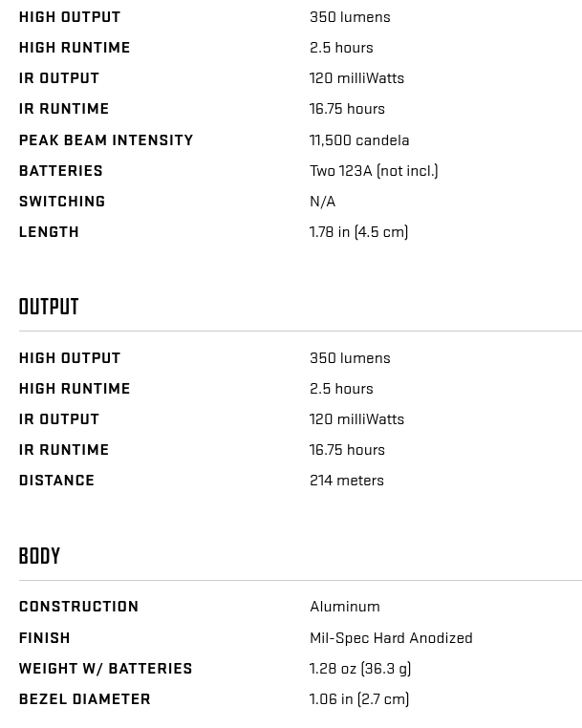Select the SWITCHING label

pyautogui.click(x=62, y=202)
